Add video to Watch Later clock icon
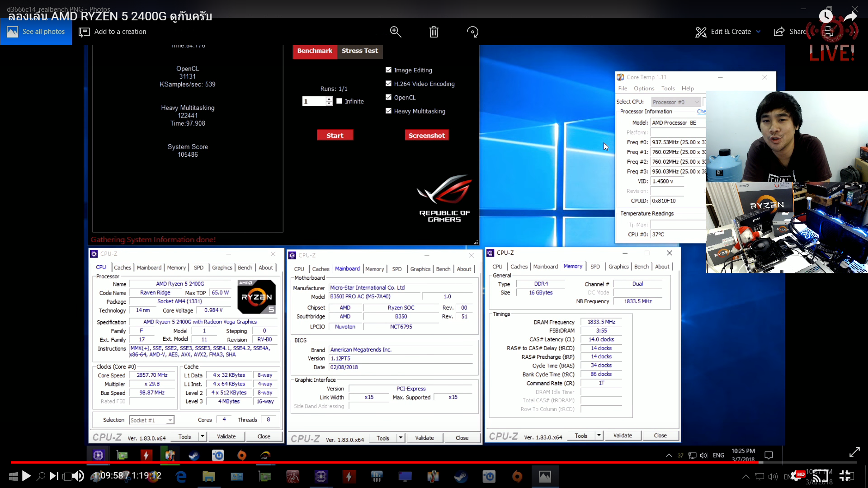The image size is (868, 488). coord(826,16)
